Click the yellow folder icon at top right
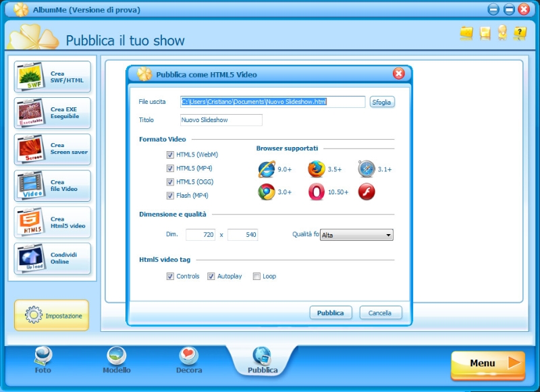Viewport: 540px width, 392px height. (x=466, y=32)
